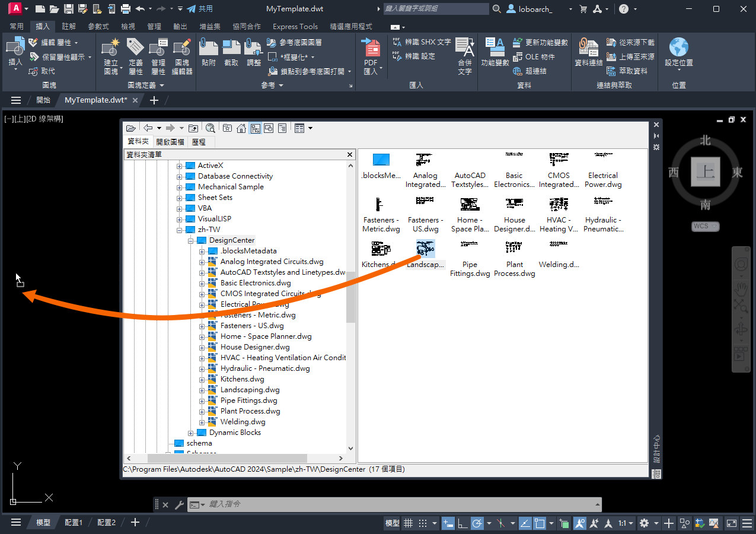Viewport: 756px width, 534px height.
Task: Toggle polar tracking in status bar
Action: (x=477, y=523)
